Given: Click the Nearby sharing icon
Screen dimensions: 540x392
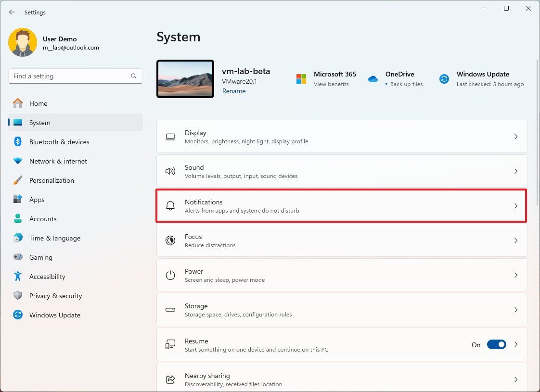Looking at the screenshot, I should [x=170, y=379].
